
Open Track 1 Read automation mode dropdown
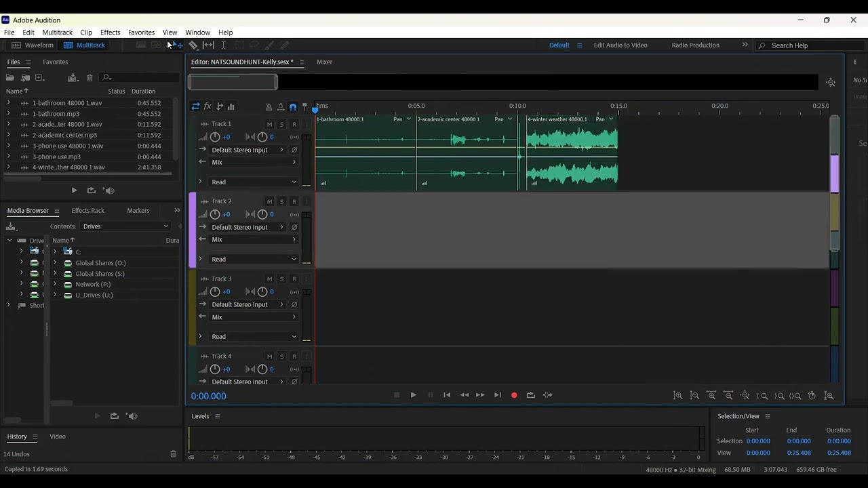point(254,182)
